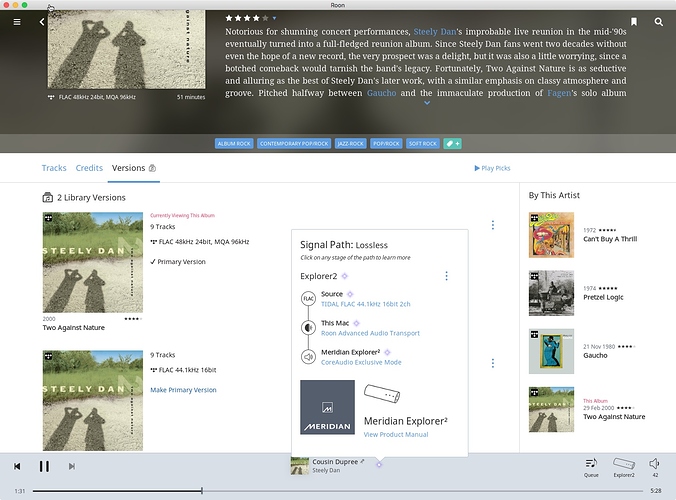This screenshot has width=676, height=500.
Task: Open Can't Buy A Thrill album
Action: point(551,235)
